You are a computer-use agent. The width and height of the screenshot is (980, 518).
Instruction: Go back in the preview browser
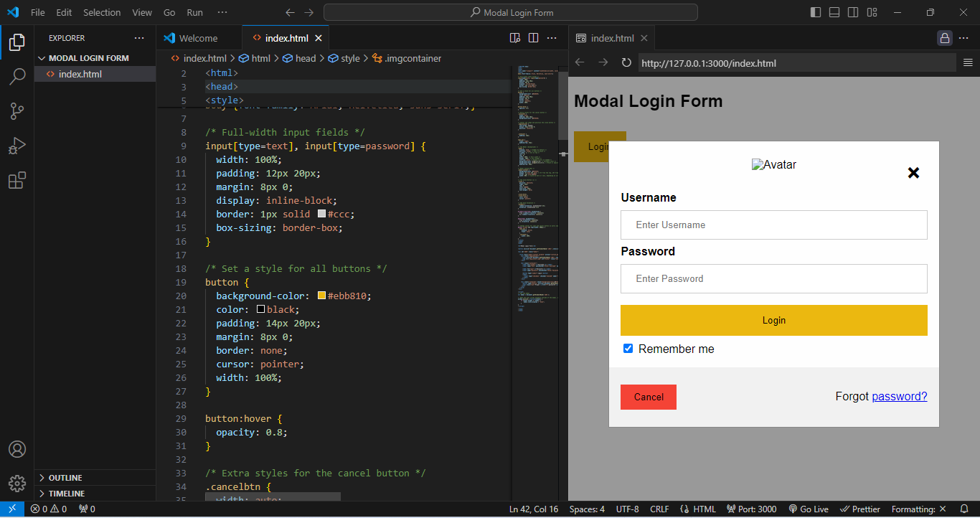click(x=580, y=62)
